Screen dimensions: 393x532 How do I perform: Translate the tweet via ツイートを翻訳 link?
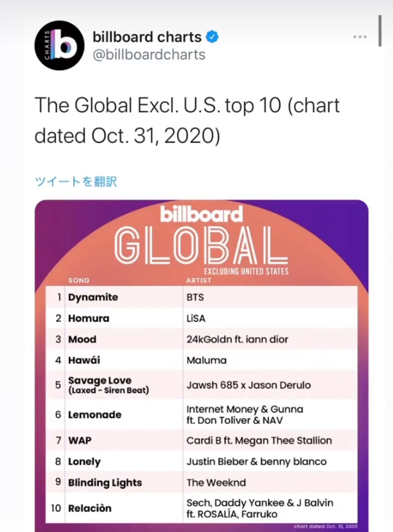click(x=76, y=181)
